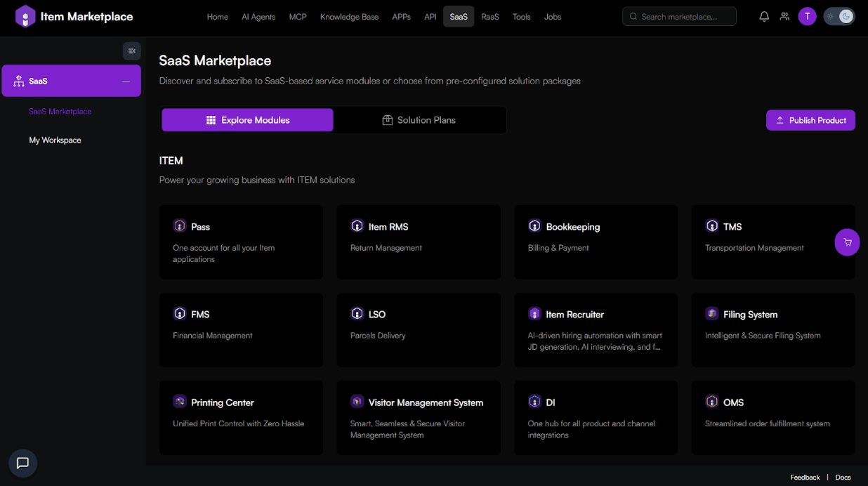
Task: Open the team members icon in header
Action: [x=784, y=17]
